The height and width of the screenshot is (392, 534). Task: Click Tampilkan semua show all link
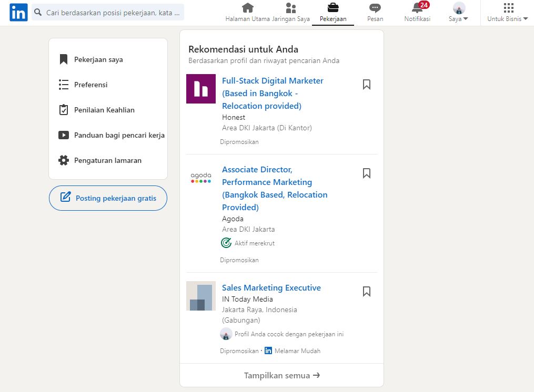(x=281, y=375)
